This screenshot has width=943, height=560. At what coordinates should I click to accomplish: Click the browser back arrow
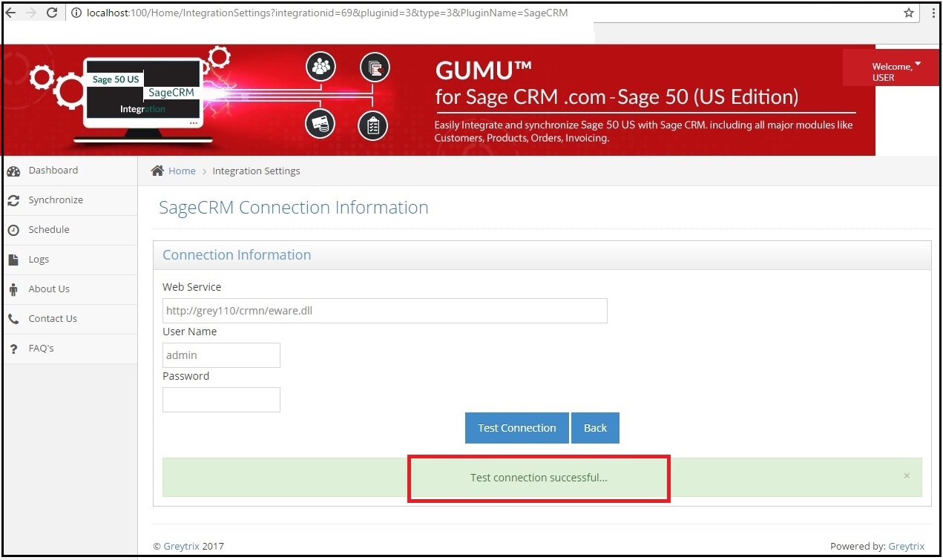(x=10, y=13)
